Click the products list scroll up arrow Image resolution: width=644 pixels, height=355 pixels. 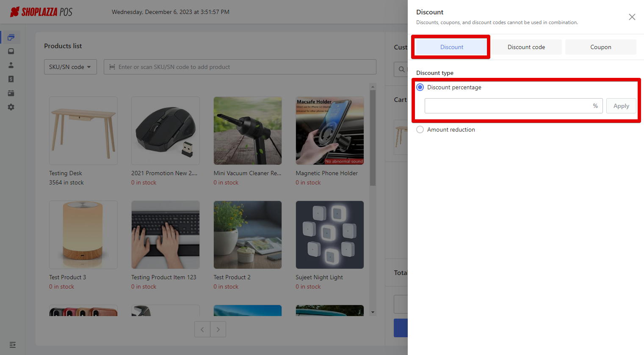(x=373, y=87)
